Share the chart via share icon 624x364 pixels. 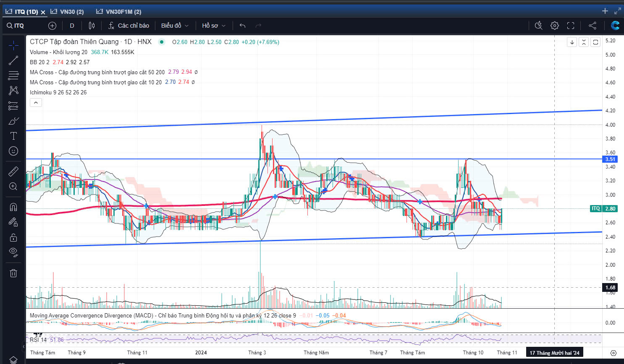[x=593, y=26]
